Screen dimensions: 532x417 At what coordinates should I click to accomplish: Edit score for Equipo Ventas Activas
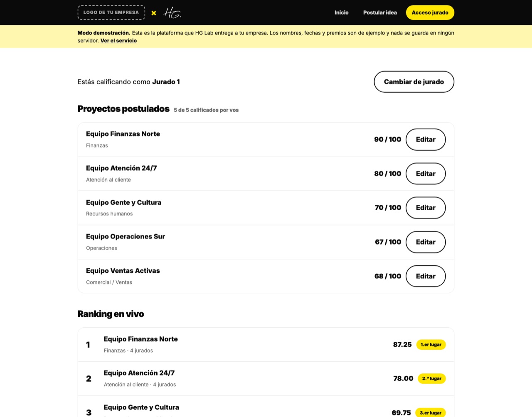(426, 276)
